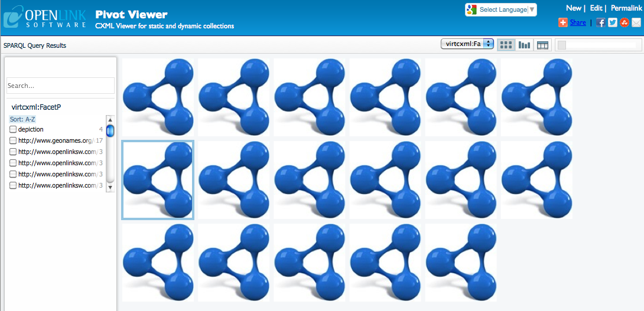Share via Twitter icon
This screenshot has width=644, height=311.
(612, 22)
